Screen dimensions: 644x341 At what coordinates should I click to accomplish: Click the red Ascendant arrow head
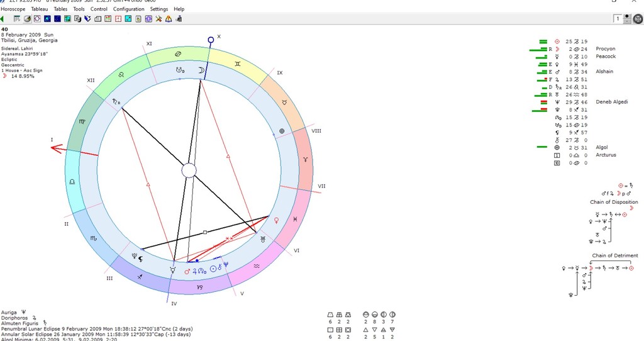pyautogui.click(x=56, y=148)
